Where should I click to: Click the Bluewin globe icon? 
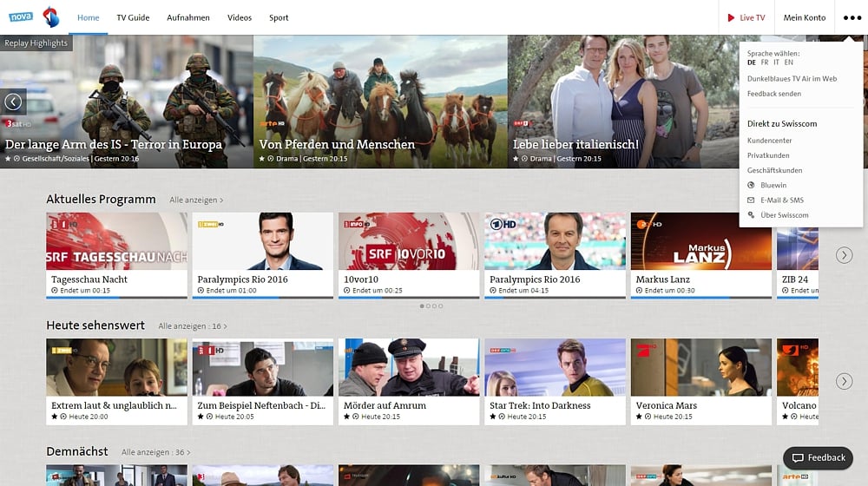tap(751, 185)
